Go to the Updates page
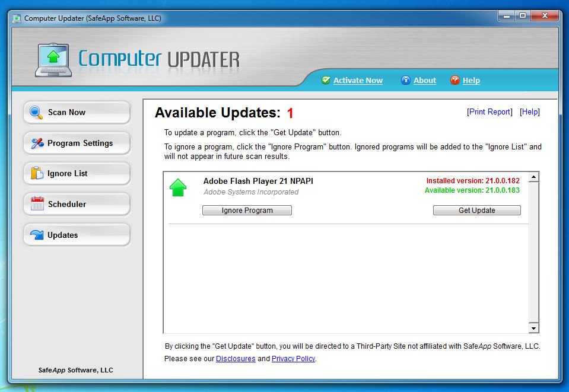Viewport: 569px width, 392px height. pyautogui.click(x=77, y=235)
